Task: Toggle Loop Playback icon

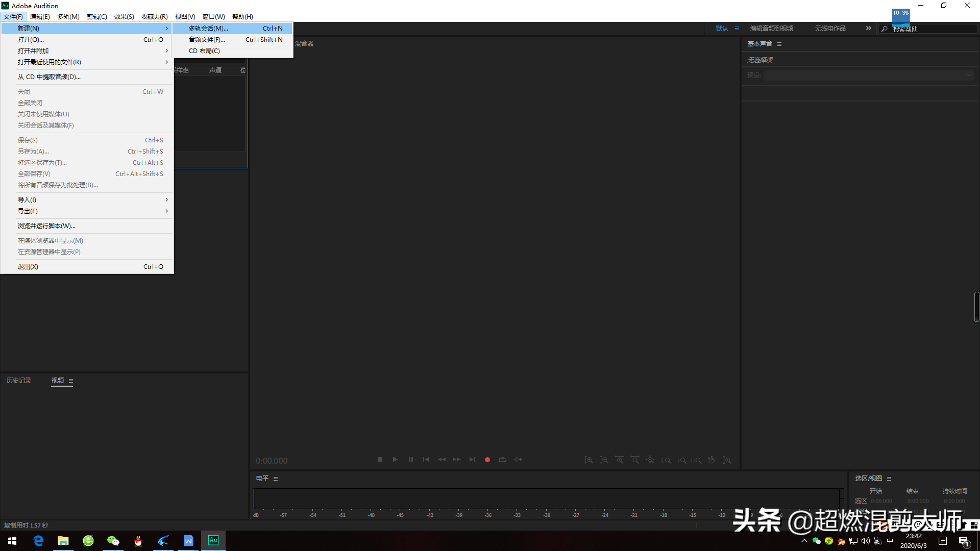Action: [x=503, y=460]
